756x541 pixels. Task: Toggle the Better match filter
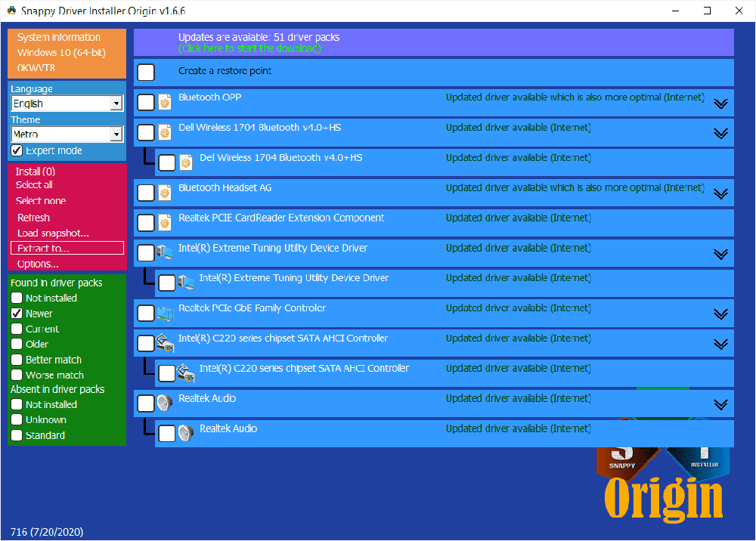17,360
